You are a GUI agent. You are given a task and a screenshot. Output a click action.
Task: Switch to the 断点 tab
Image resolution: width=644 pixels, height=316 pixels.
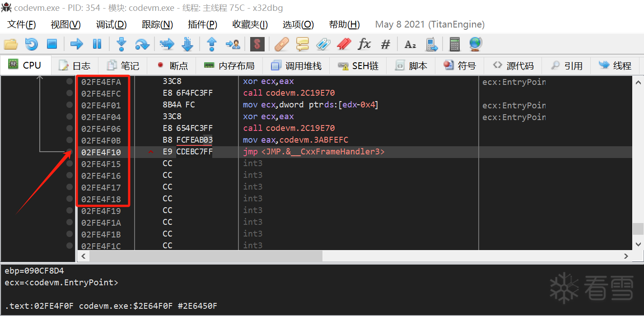pos(172,66)
